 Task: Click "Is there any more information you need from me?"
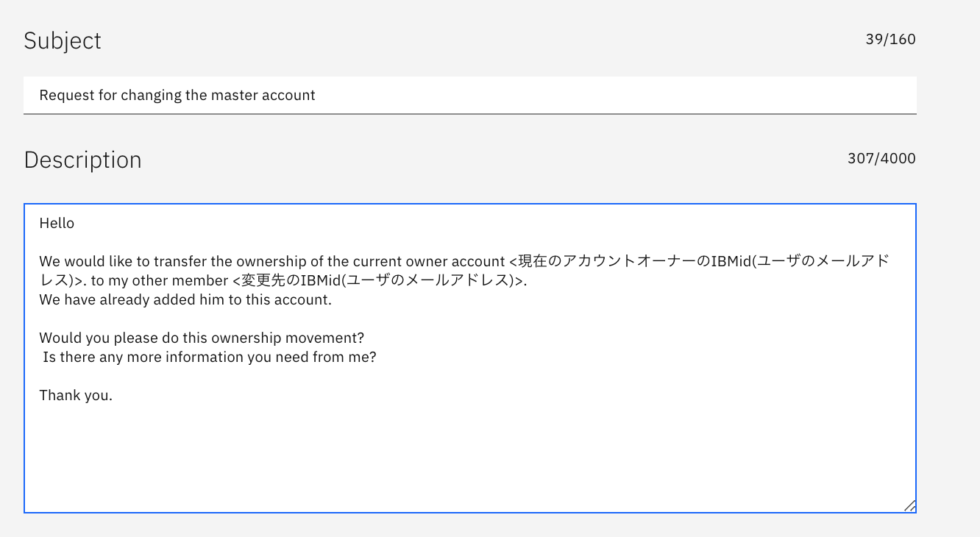(x=210, y=357)
